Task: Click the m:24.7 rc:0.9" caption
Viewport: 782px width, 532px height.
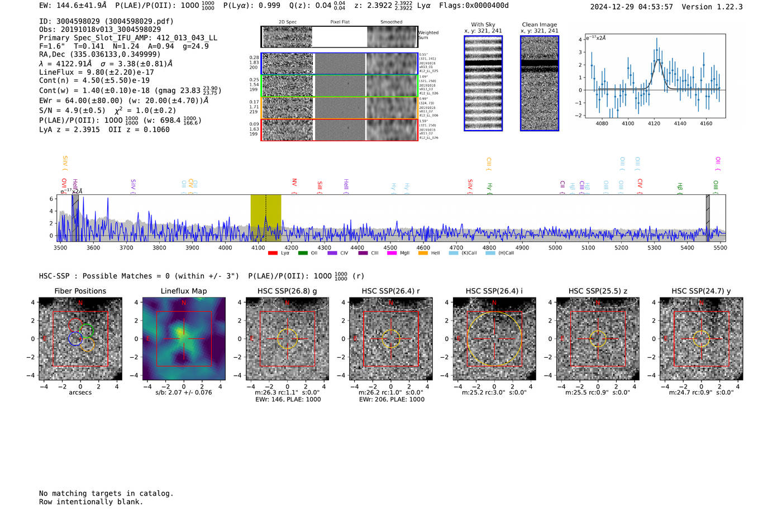Action: pyautogui.click(x=702, y=392)
